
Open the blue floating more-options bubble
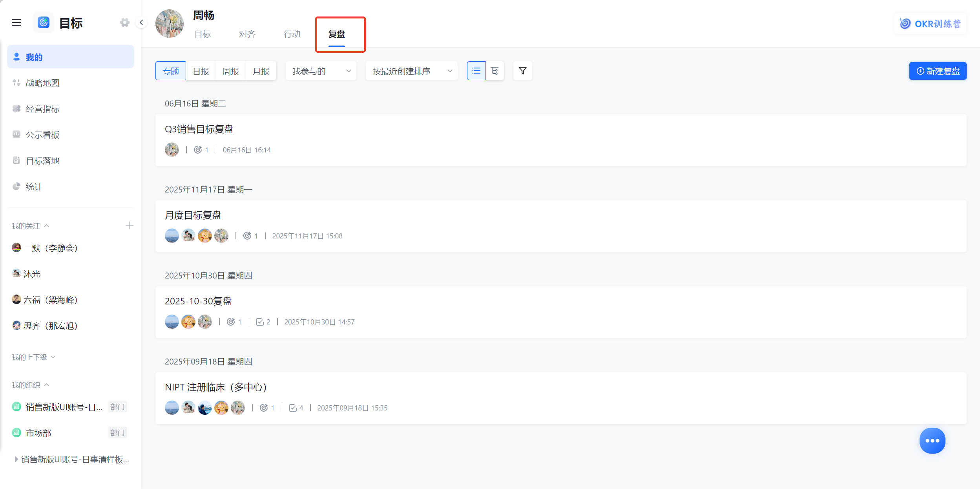coord(932,441)
